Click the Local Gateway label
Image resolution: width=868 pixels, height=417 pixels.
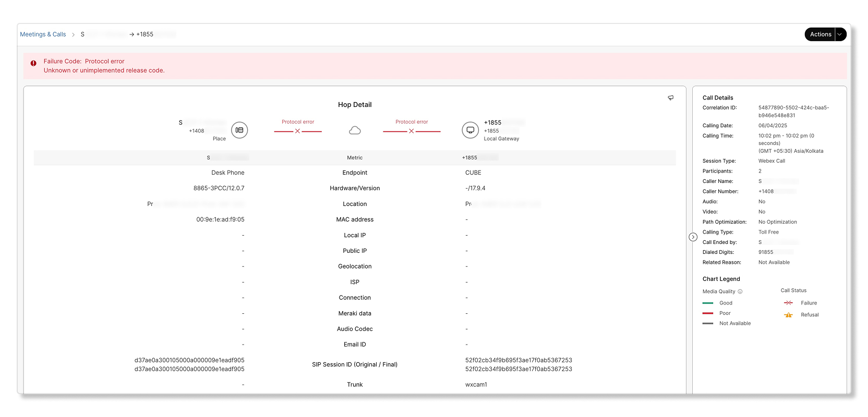(501, 139)
